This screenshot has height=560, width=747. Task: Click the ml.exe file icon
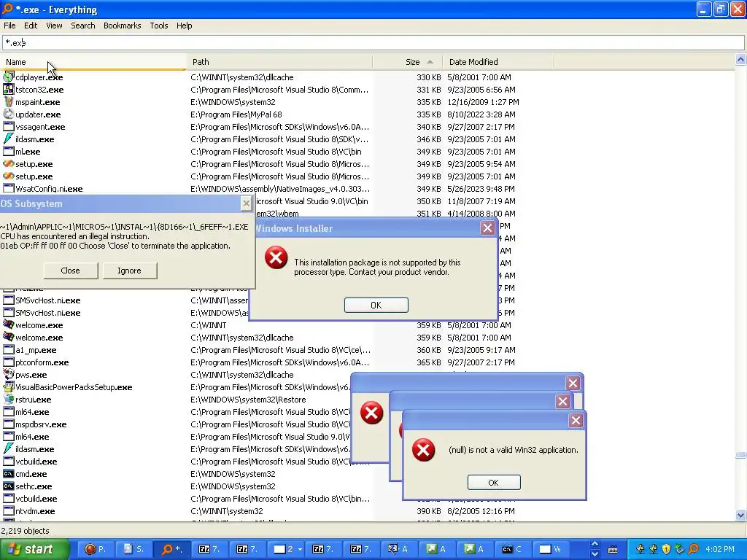(9, 151)
